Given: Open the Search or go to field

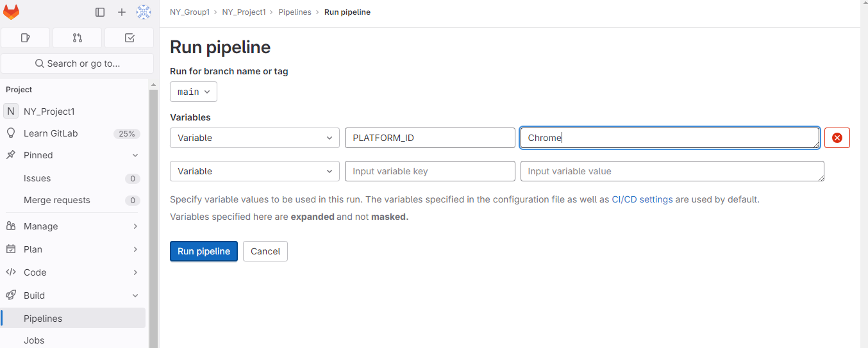Looking at the screenshot, I should pyautogui.click(x=78, y=63).
